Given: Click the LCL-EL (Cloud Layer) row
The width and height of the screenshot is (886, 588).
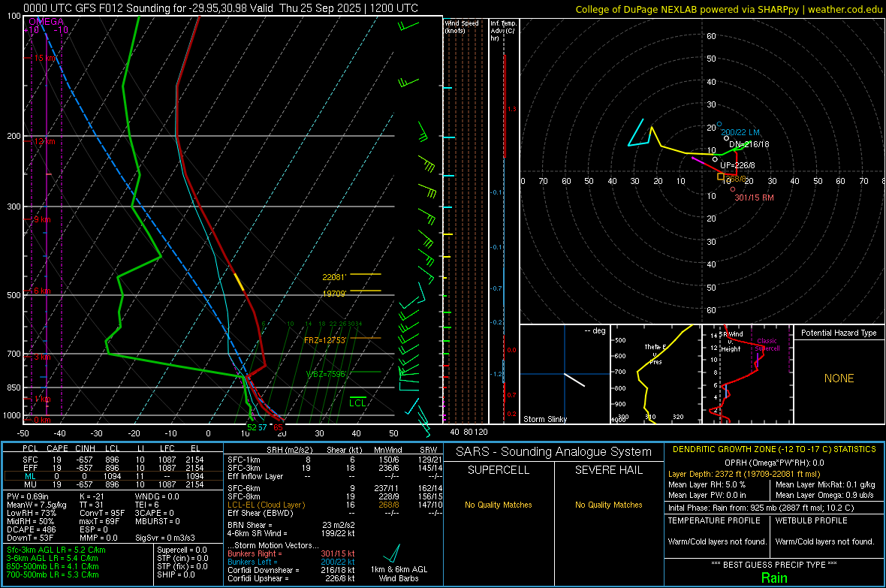Looking at the screenshot, I should 335,505.
